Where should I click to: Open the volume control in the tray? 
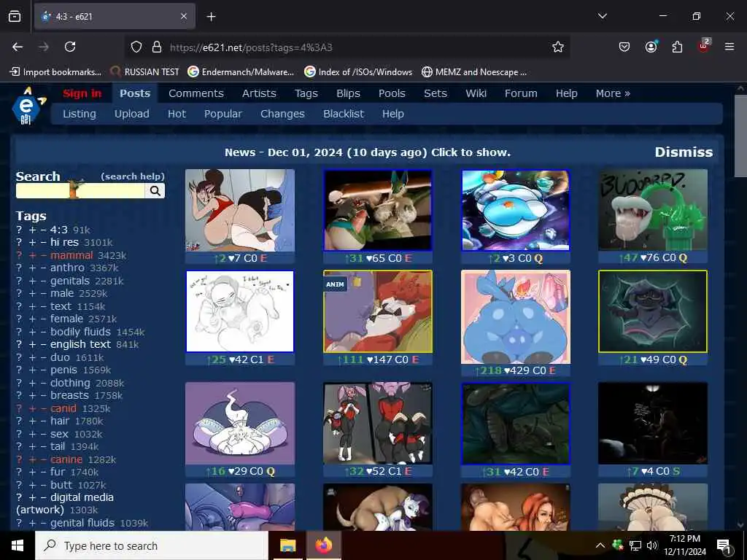(651, 545)
